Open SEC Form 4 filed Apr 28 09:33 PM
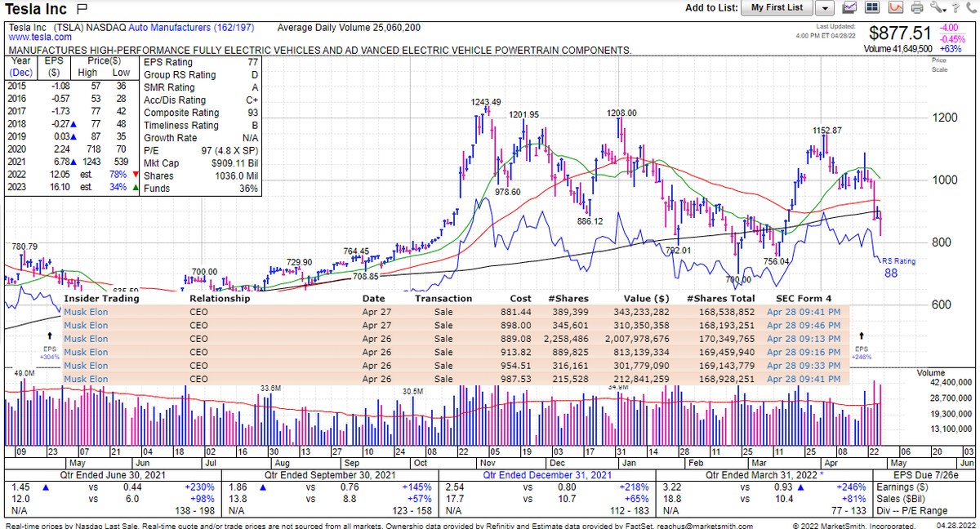The width and height of the screenshot is (980, 529). 804,366
